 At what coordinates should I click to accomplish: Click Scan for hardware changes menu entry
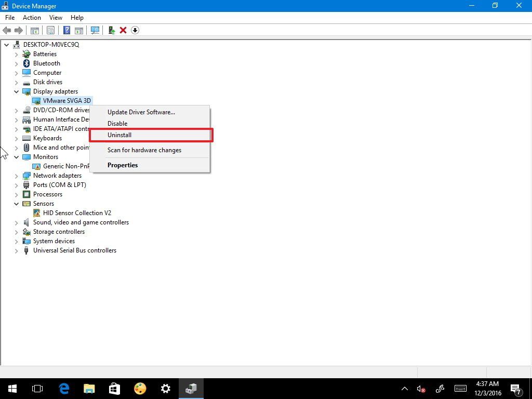pyautogui.click(x=143, y=150)
